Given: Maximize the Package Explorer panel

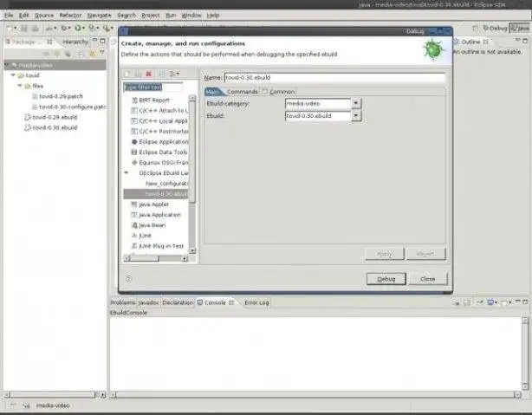Looking at the screenshot, I should tap(102, 41).
